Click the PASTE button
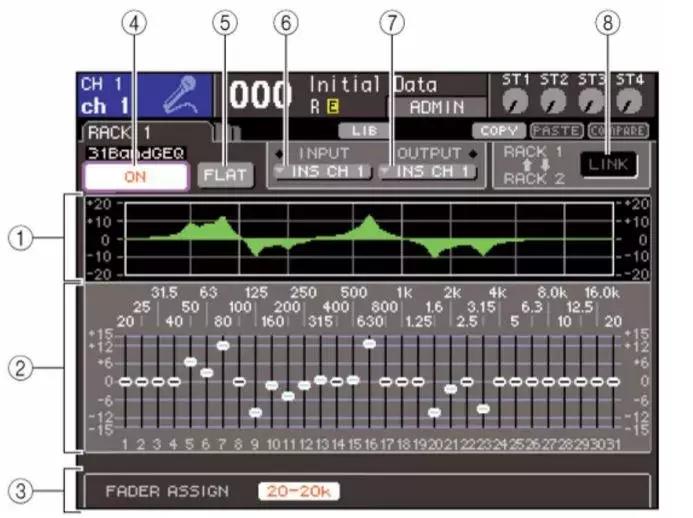Image resolution: width=693 pixels, height=518 pixels. [x=556, y=131]
